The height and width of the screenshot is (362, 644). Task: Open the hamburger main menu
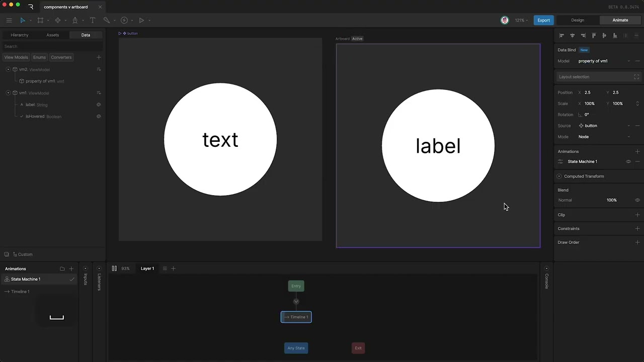9,20
